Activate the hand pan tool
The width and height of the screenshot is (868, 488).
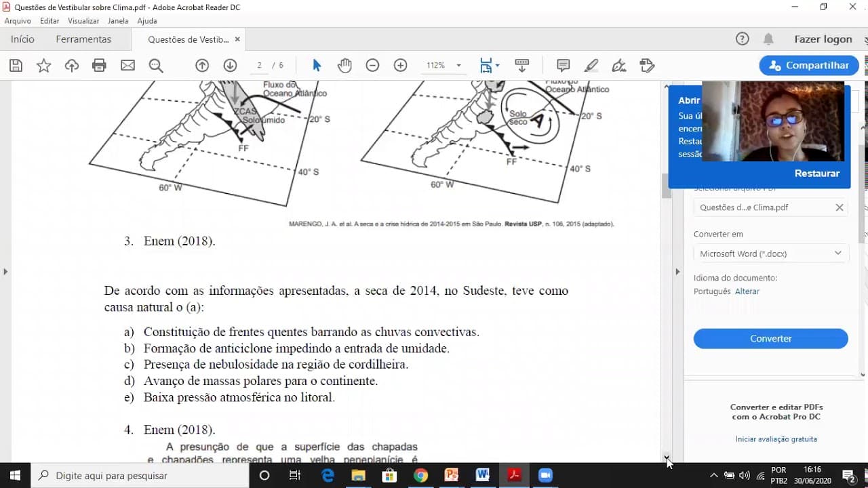[344, 66]
